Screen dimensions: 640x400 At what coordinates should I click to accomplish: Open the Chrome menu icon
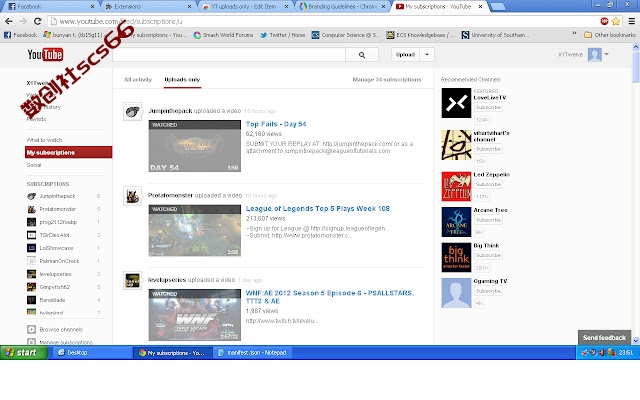click(x=631, y=21)
